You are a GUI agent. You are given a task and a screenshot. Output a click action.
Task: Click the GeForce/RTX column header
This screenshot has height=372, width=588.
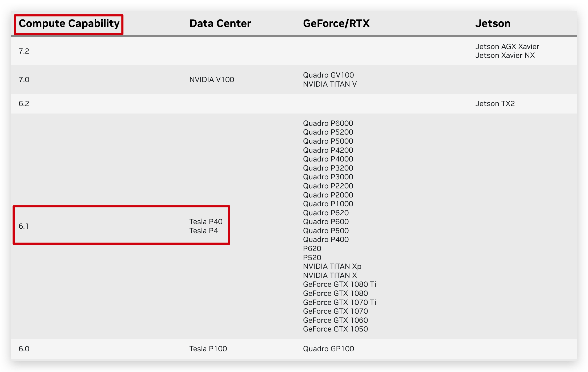pos(336,23)
